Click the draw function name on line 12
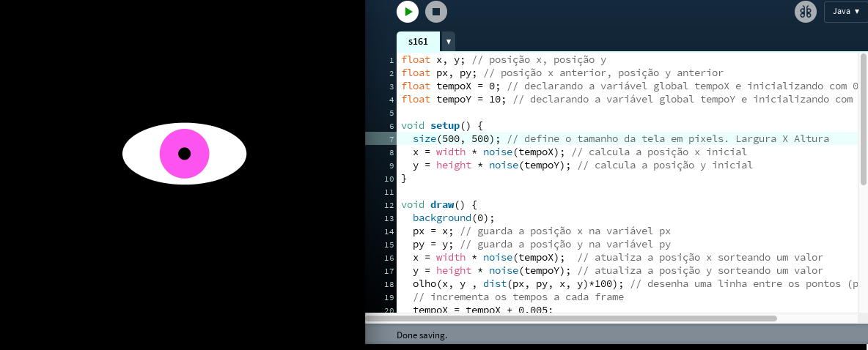Image resolution: width=868 pixels, height=350 pixels. [x=442, y=205]
